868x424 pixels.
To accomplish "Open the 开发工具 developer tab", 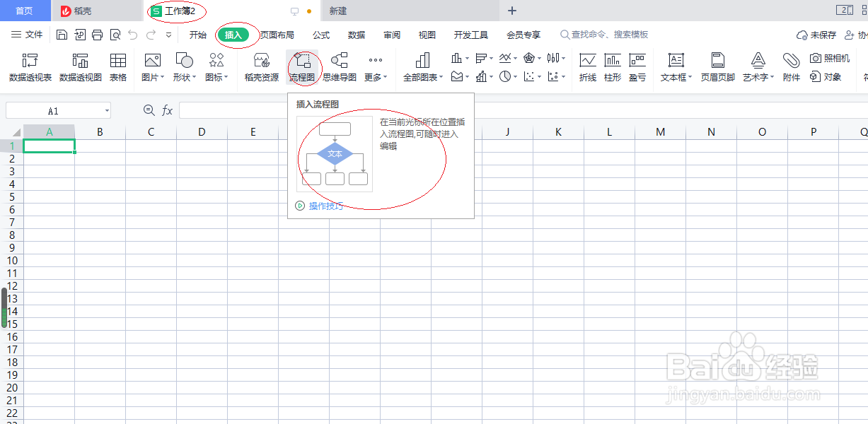I will click(x=471, y=35).
